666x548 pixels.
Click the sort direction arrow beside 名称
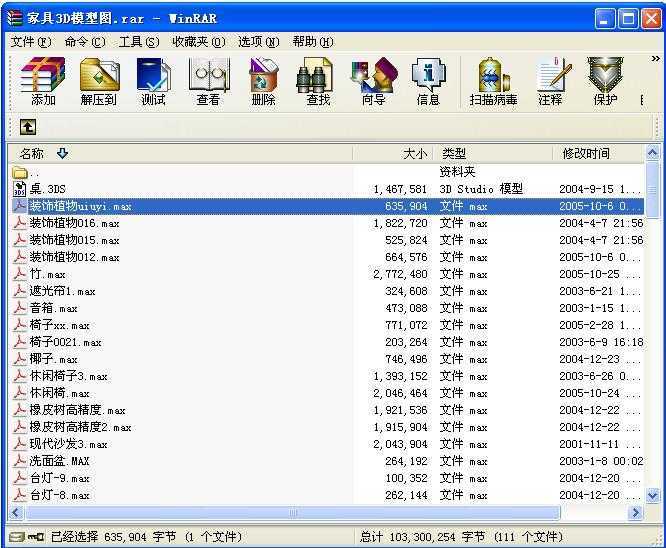[x=62, y=153]
